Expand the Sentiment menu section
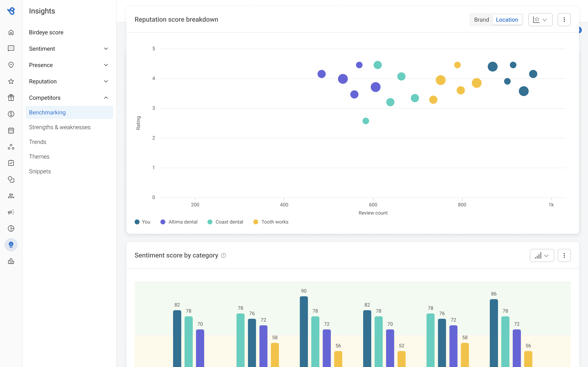Screen dimensions: 588x367 [x=69, y=49]
